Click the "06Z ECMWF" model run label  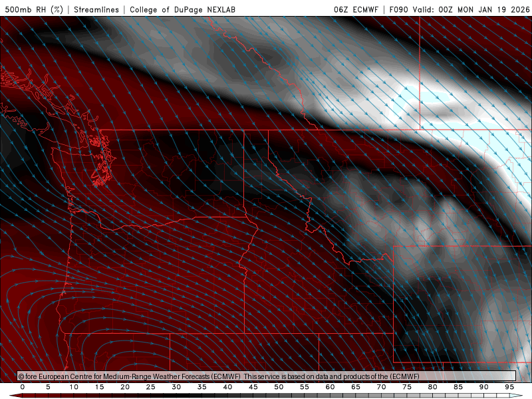point(356,9)
